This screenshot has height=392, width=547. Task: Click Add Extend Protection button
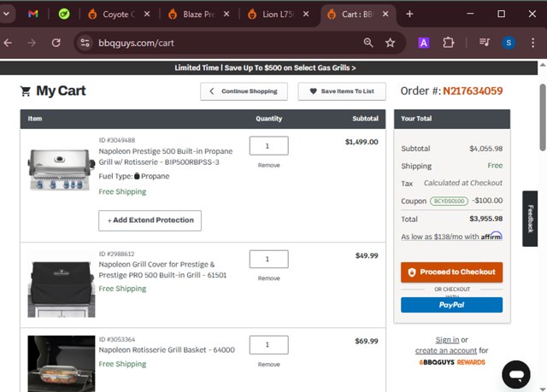pyautogui.click(x=150, y=220)
